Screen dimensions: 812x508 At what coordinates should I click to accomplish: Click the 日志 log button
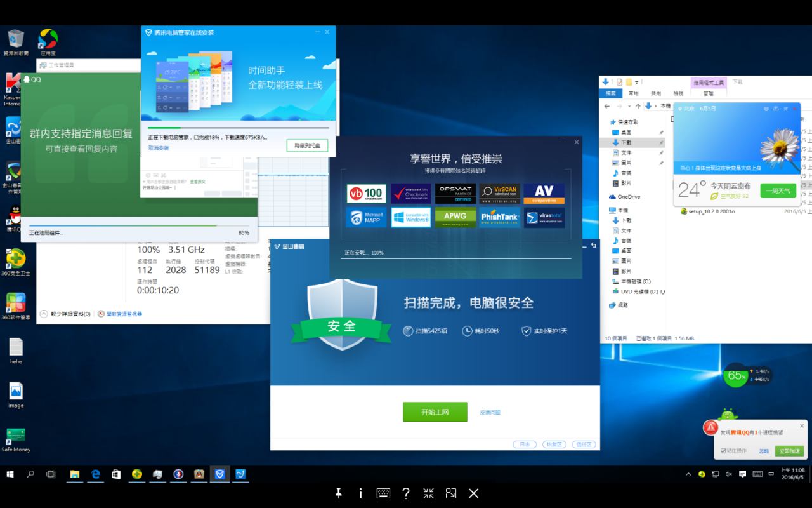[x=525, y=444]
